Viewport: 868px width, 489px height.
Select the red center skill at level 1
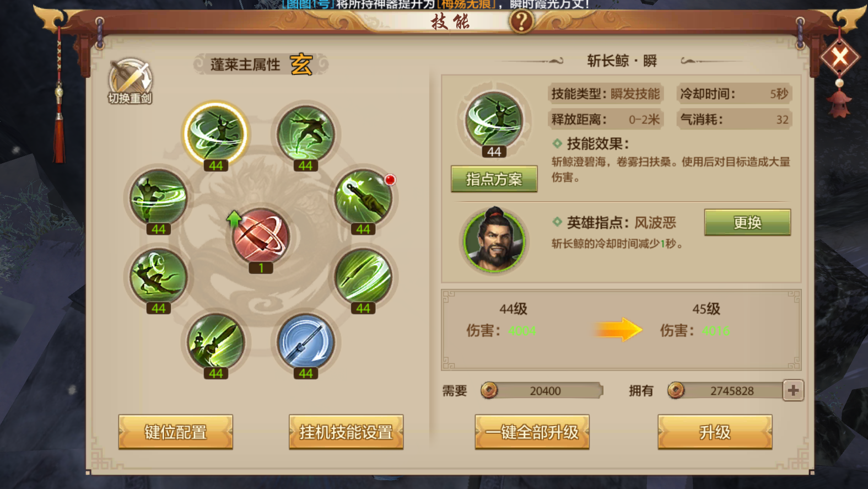(261, 237)
